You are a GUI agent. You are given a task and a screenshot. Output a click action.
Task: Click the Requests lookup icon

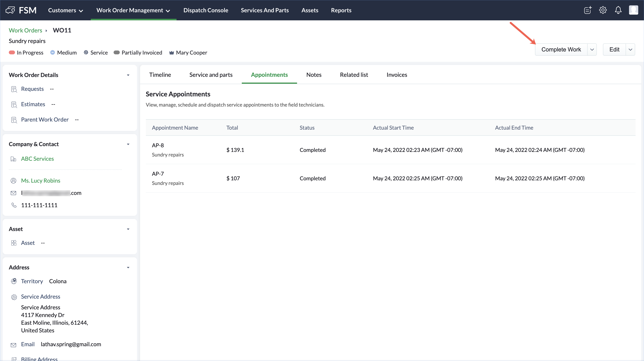(14, 89)
